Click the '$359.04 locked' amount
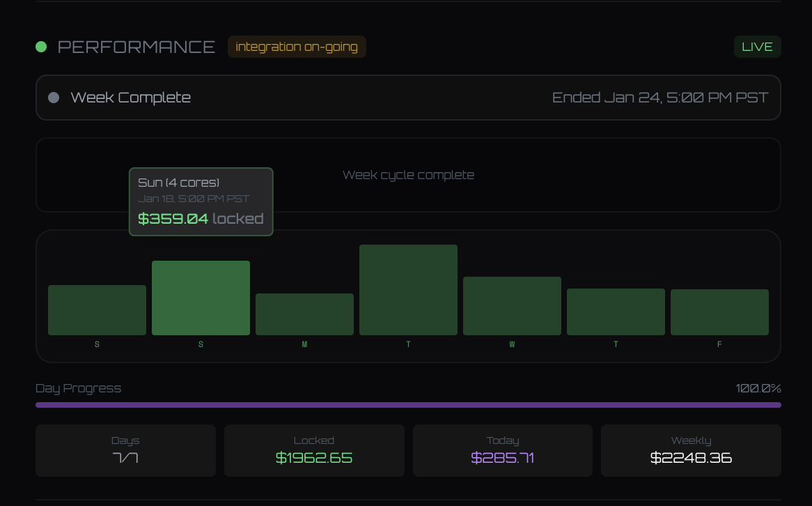The height and width of the screenshot is (506, 812). point(201,220)
